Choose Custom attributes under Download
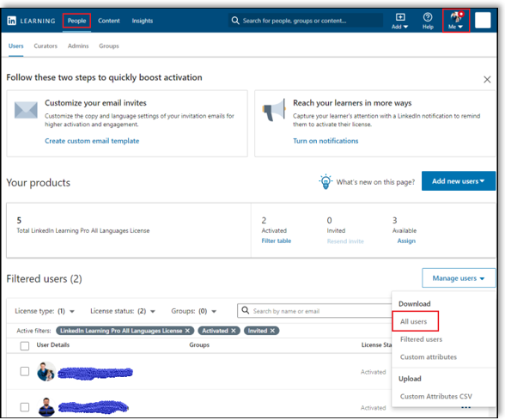Screen dimensions: 505x420 tap(429, 357)
